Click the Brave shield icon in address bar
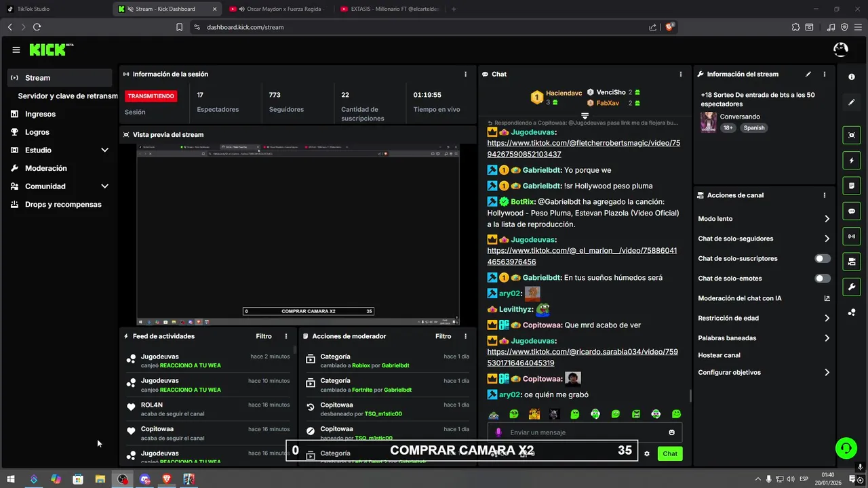The width and height of the screenshot is (868, 488). click(669, 27)
